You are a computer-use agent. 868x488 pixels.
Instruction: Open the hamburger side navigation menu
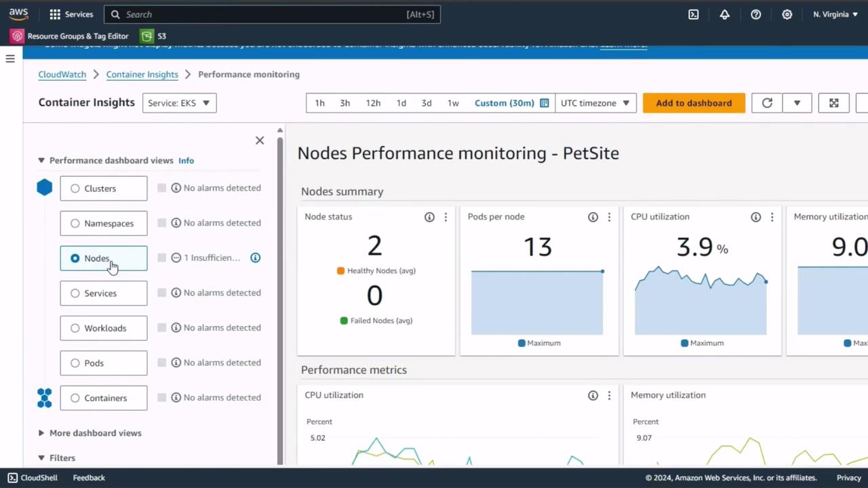10,59
